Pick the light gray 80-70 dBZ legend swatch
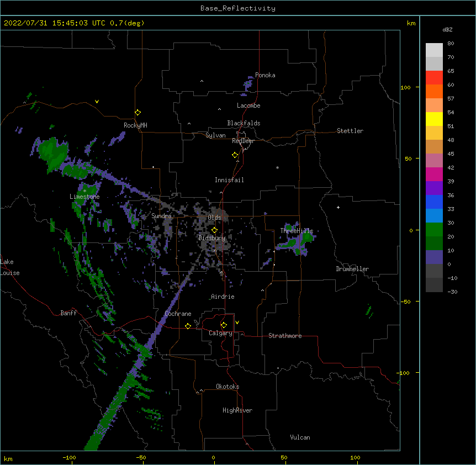The height and width of the screenshot is (465, 476). pyautogui.click(x=434, y=50)
